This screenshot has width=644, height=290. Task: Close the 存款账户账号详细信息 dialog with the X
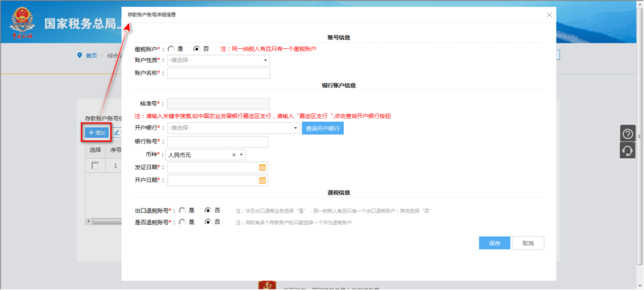click(x=549, y=14)
